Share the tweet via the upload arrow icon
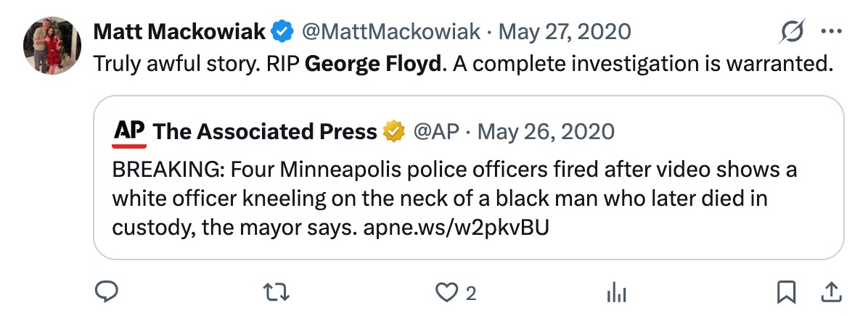 click(829, 292)
